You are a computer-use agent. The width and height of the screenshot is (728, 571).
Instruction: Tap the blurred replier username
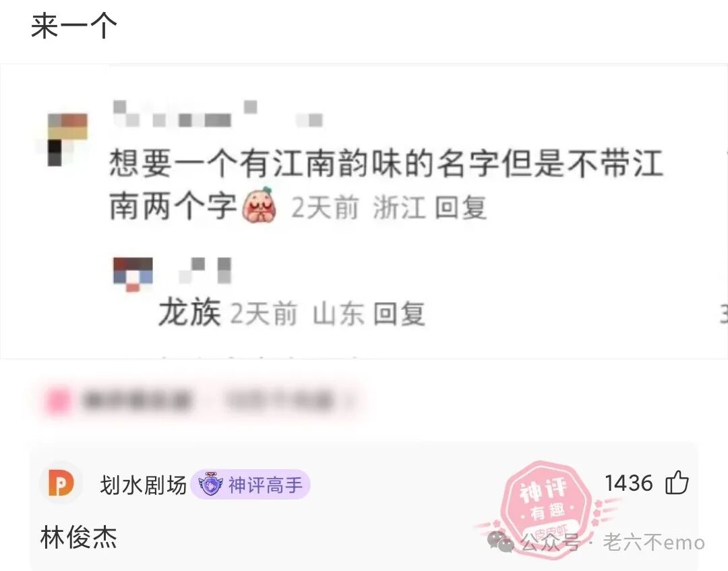click(205, 270)
